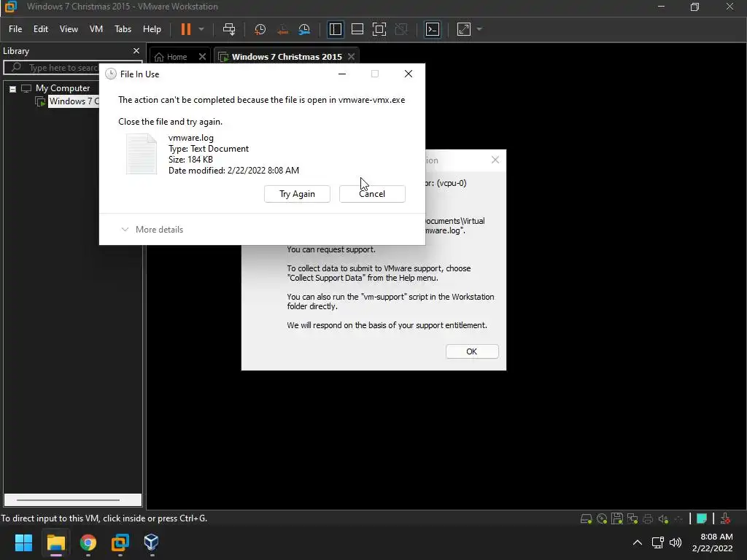Select the Windows 7 Christmas 2015 tab
Viewport: 747px width, 560px height.
(286, 57)
